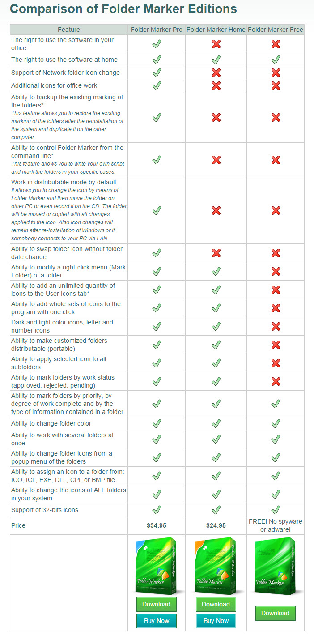The height and width of the screenshot is (644, 314).
Task: Click Free red cross for swap folder icon
Action: pyautogui.click(x=276, y=253)
